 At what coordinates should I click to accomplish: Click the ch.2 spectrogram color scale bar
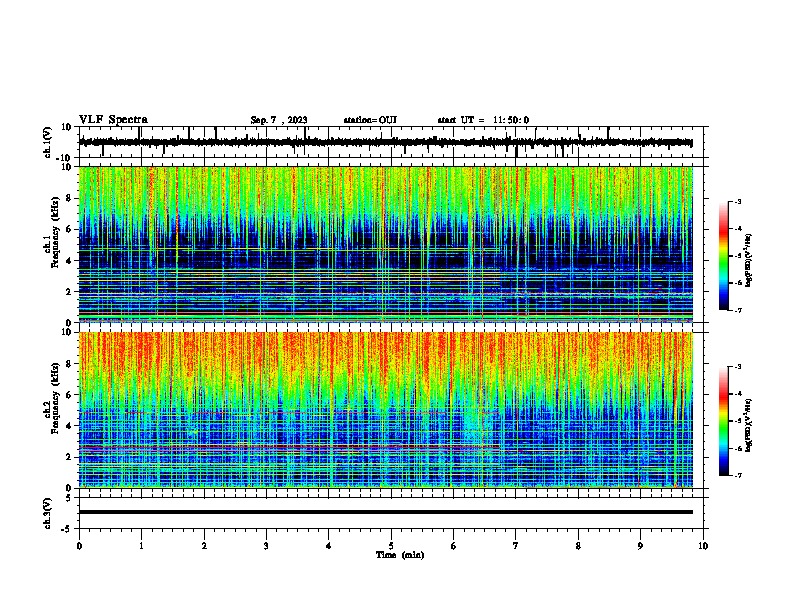(x=724, y=421)
